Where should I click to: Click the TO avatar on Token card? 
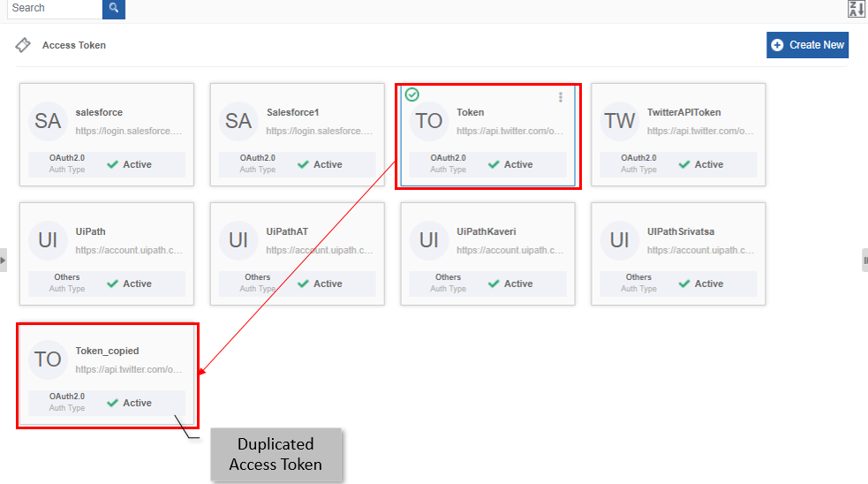428,121
